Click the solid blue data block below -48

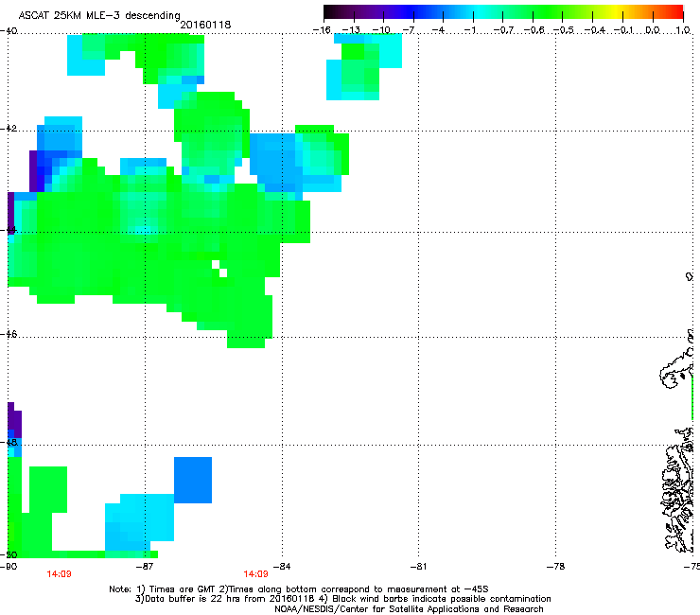pyautogui.click(x=193, y=480)
